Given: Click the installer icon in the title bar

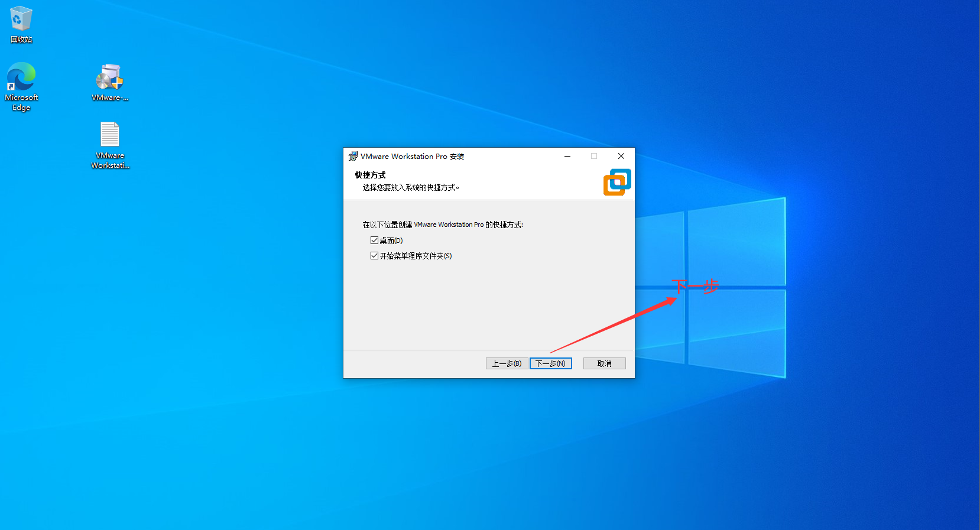Looking at the screenshot, I should 353,156.
